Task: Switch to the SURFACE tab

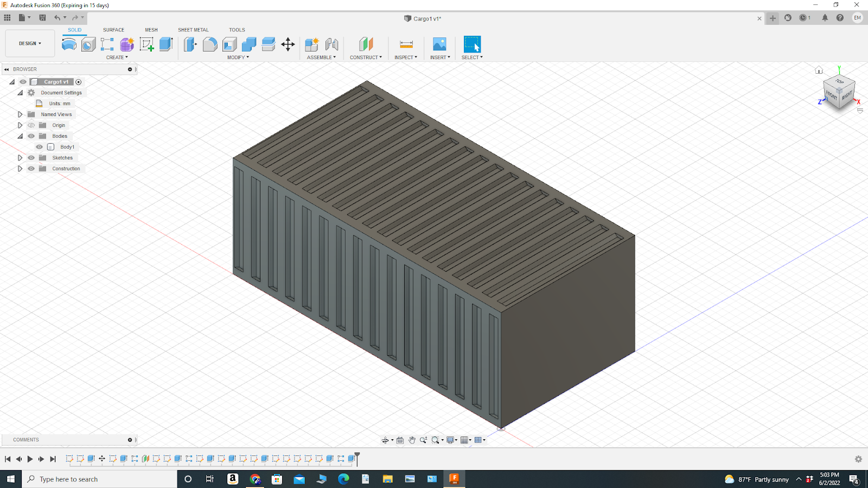Action: (114, 30)
